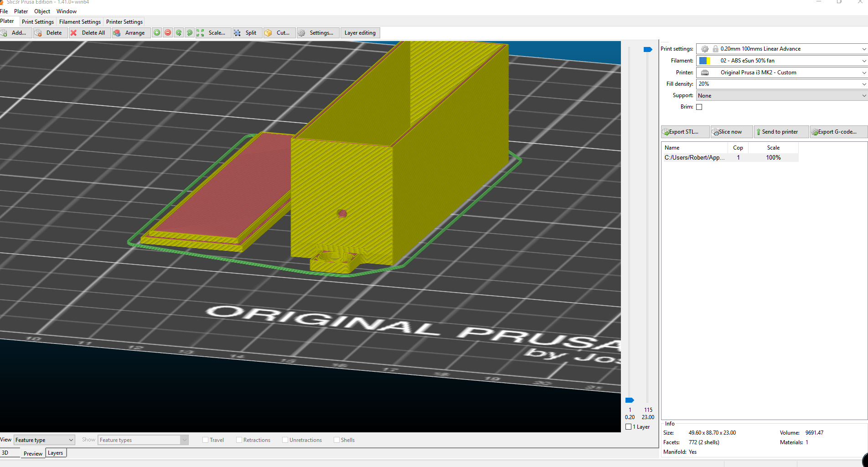868x467 pixels.
Task: Click the lock icon in the Print settings row
Action: 716,49
